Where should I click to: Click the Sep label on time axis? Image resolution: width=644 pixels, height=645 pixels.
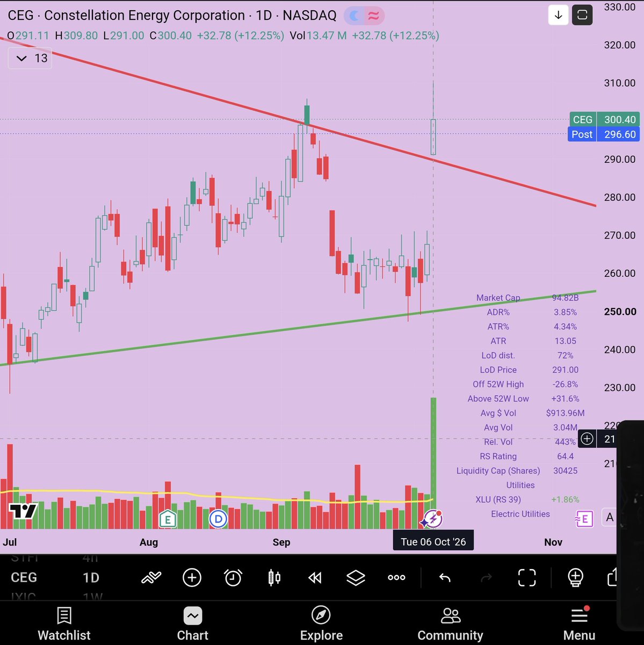point(281,542)
